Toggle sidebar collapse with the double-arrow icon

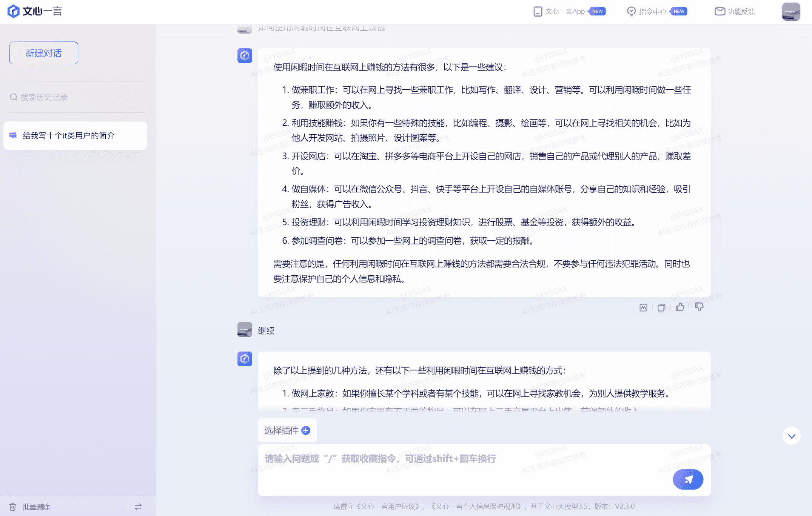tap(138, 507)
